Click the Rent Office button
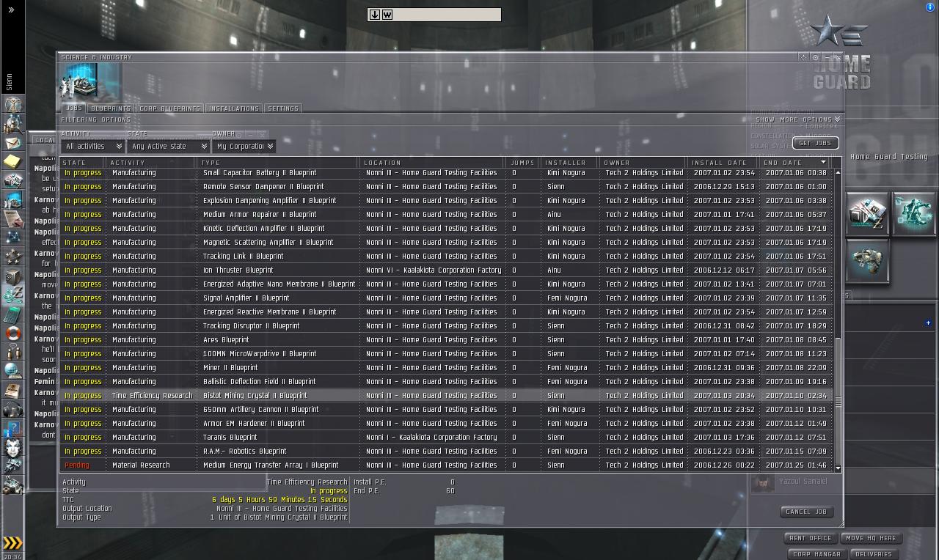This screenshot has height=560, width=939. 810,538
